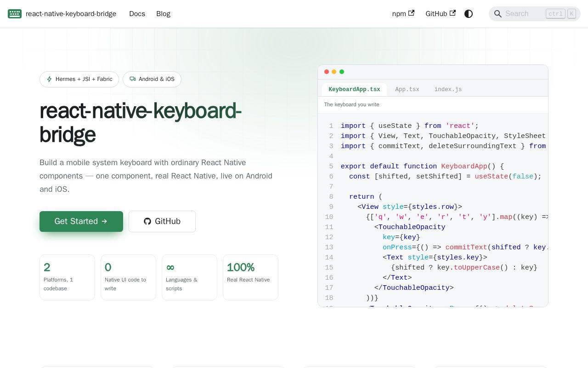This screenshot has width=588, height=368.
Task: Open the Docs page from the navbar
Action: point(137,14)
